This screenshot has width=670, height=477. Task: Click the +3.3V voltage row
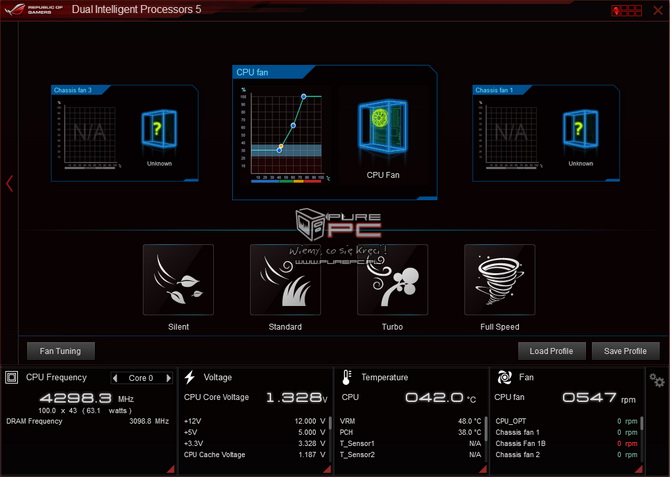[x=255, y=443]
